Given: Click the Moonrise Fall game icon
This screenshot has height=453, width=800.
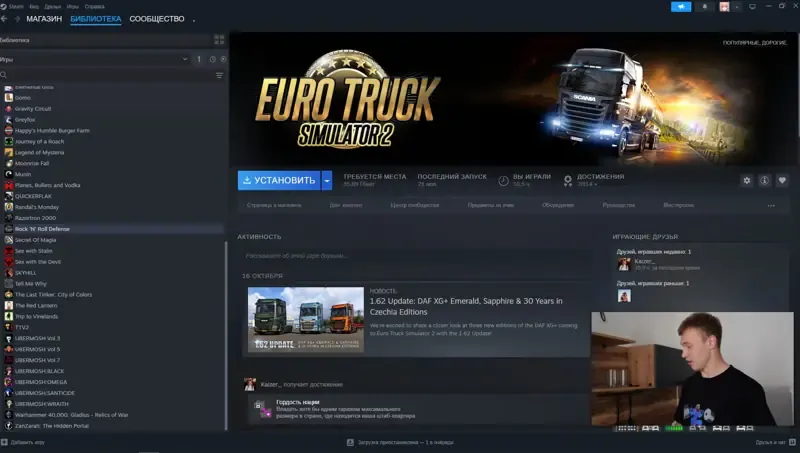Looking at the screenshot, I should click(9, 163).
